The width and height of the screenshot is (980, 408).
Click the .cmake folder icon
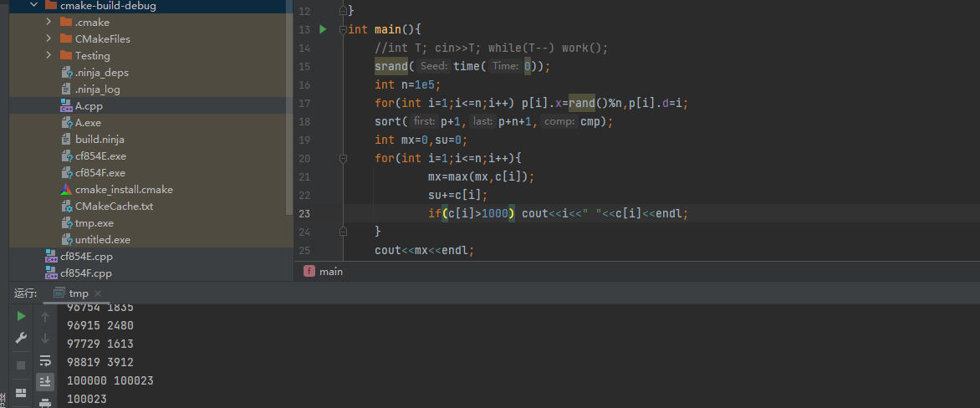click(x=66, y=22)
